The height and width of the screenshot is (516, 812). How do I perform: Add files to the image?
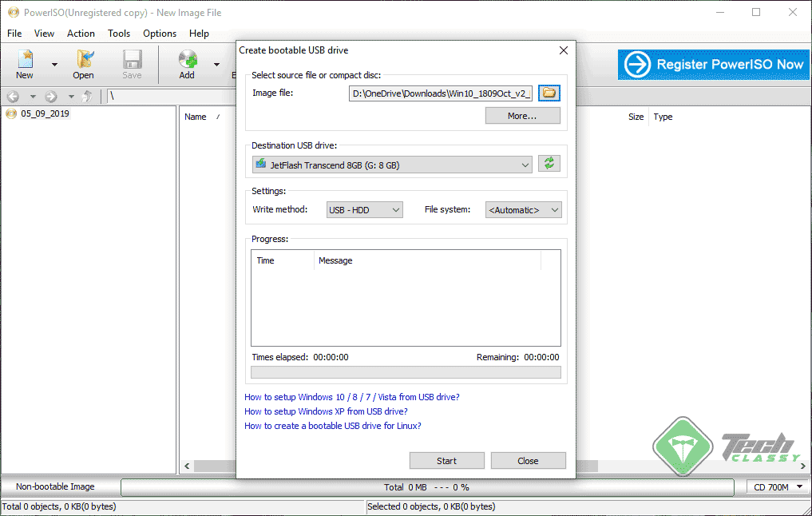(186, 64)
